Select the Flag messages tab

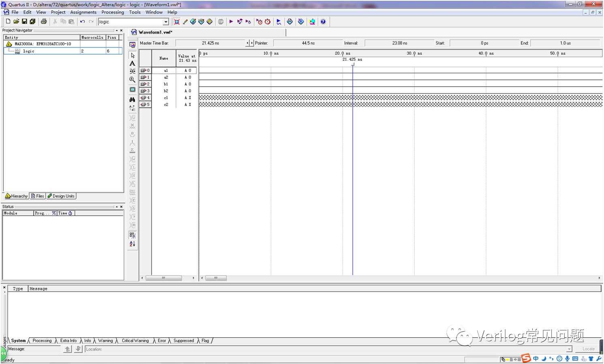(x=206, y=341)
